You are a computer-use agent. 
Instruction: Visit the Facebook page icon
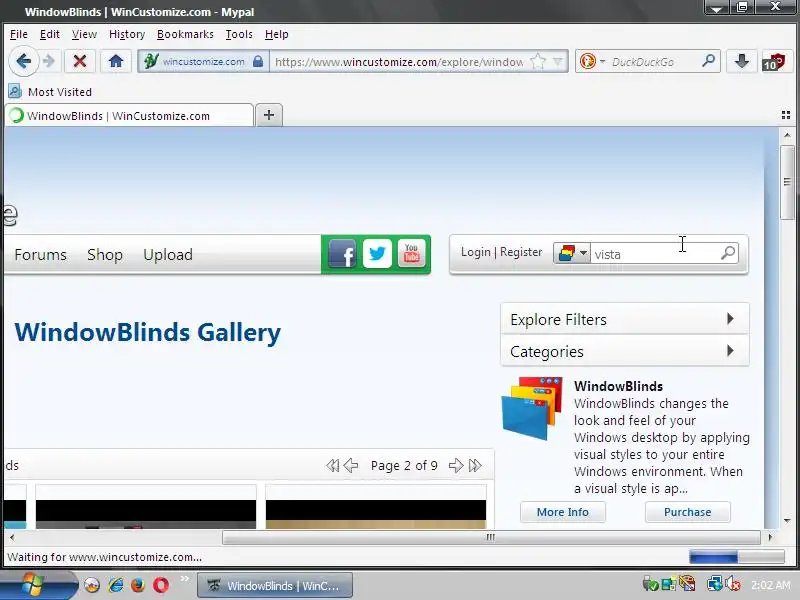(x=342, y=254)
